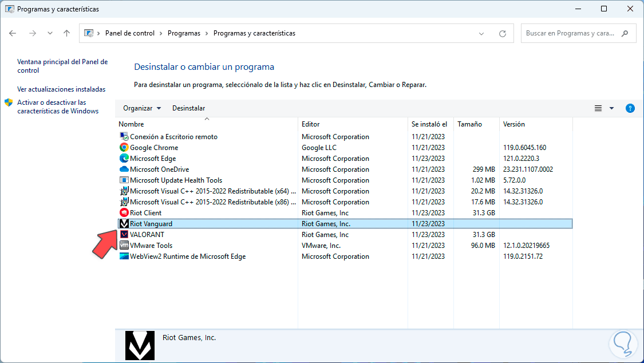Open the Organizar dropdown menu

coord(142,108)
